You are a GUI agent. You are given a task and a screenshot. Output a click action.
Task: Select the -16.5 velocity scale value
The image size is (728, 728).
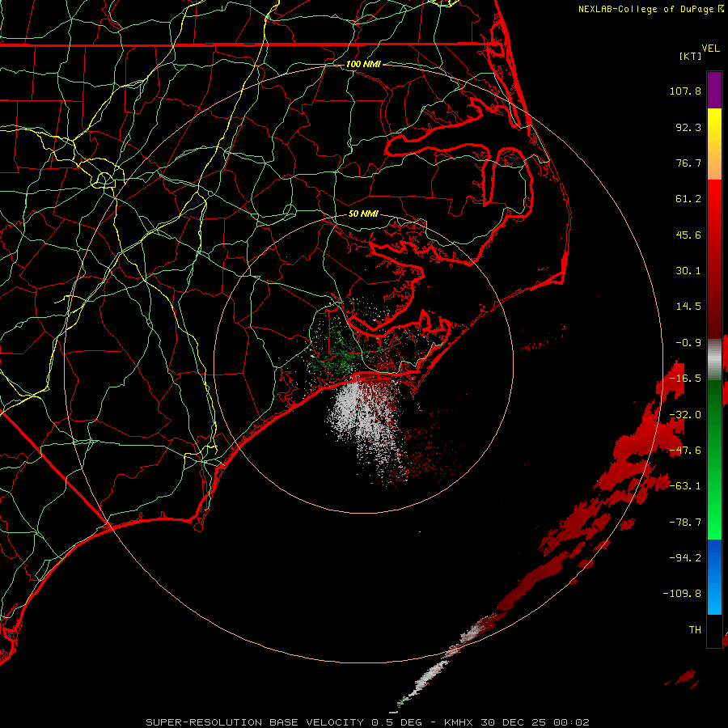[685, 379]
